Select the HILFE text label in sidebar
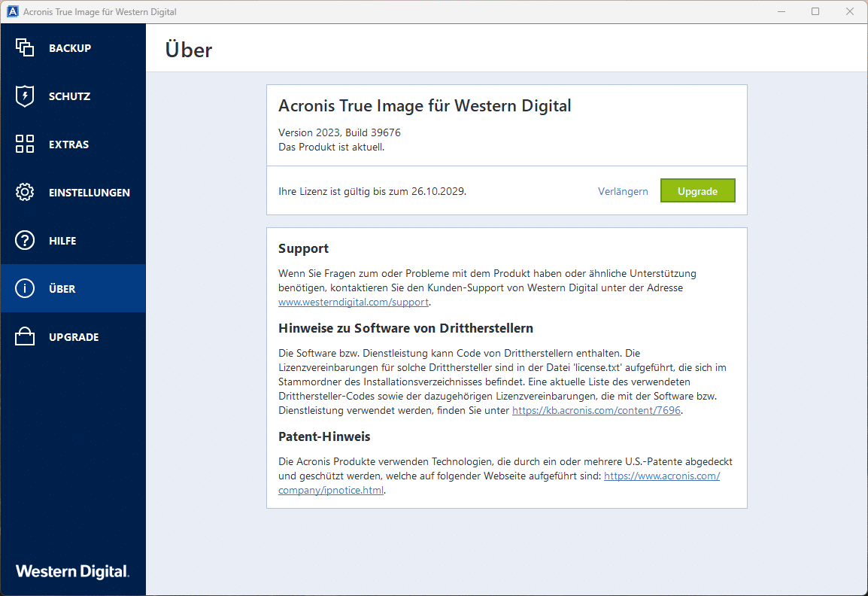Screen dimensions: 868x596 (62, 241)
